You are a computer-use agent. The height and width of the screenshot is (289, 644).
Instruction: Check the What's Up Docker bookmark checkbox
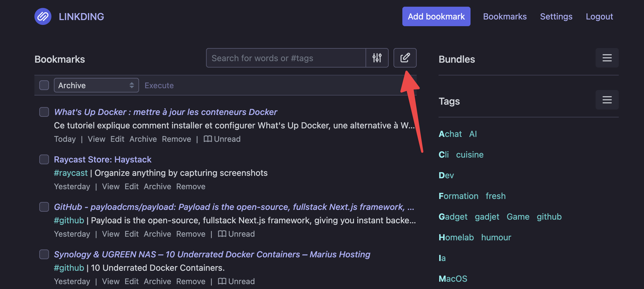coord(44,112)
